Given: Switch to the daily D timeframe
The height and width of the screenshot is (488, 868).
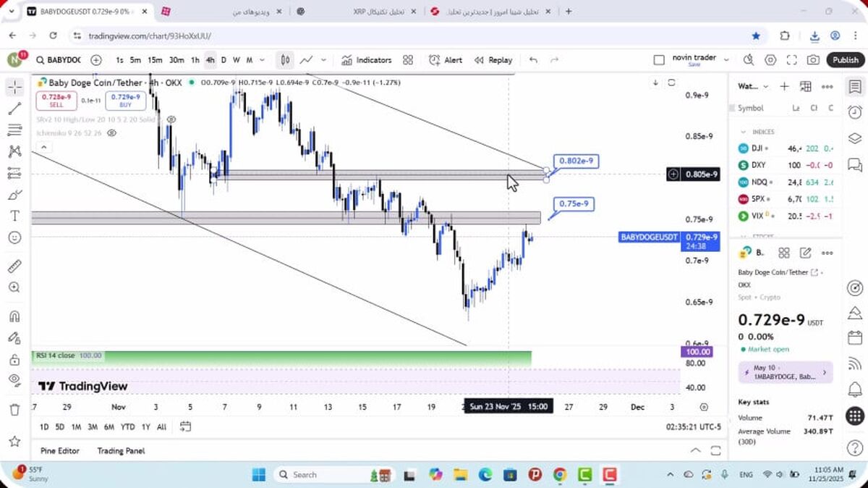Looking at the screenshot, I should [224, 60].
